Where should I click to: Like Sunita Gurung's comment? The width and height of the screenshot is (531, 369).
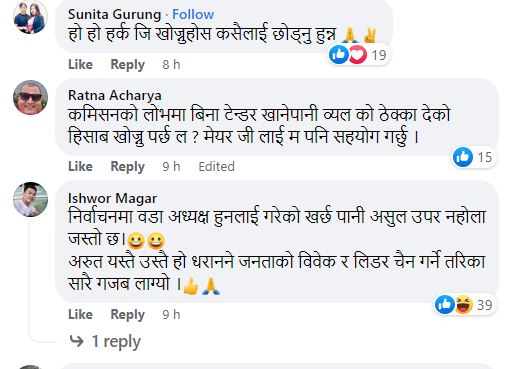point(81,64)
